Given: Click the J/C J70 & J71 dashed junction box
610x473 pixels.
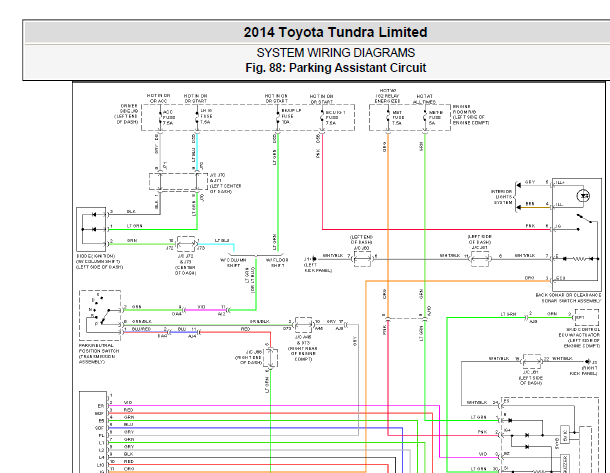Looking at the screenshot, I should [x=179, y=182].
